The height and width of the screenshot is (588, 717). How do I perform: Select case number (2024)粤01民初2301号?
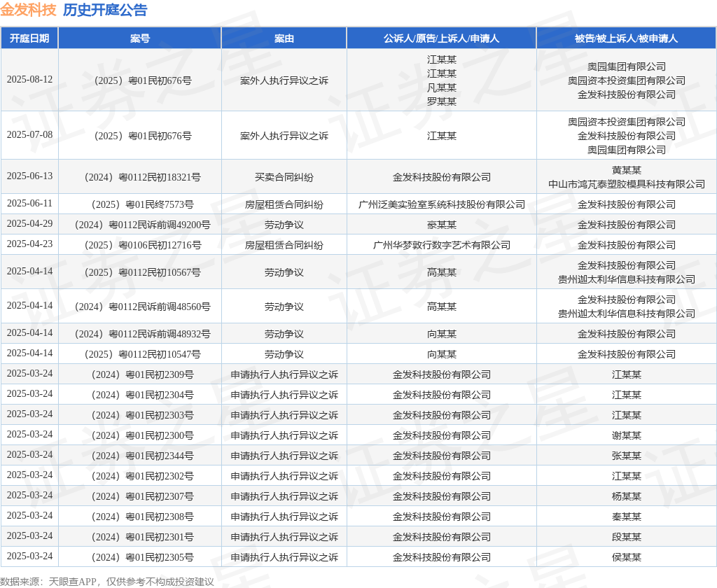143,537
